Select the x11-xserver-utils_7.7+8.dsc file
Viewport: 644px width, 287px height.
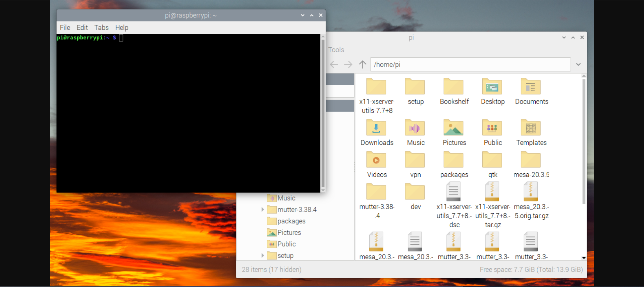[x=453, y=191]
